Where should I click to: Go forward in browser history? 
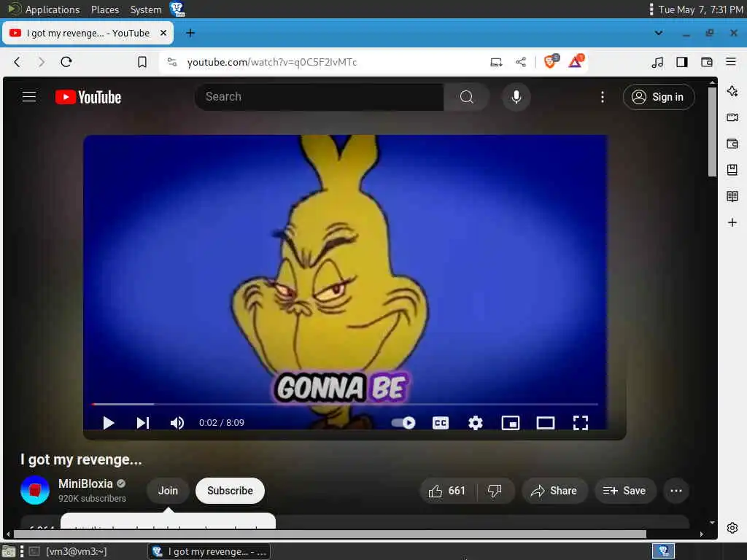[x=42, y=62]
